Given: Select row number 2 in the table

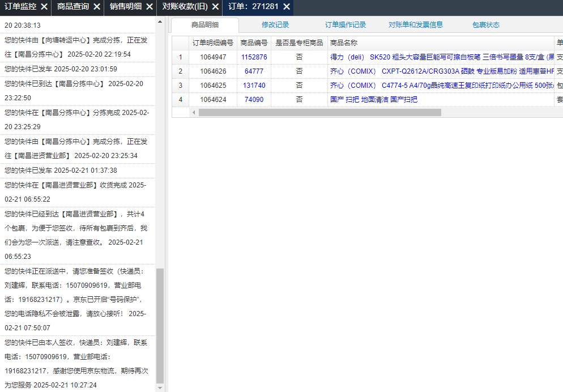Looking at the screenshot, I should pyautogui.click(x=181, y=71).
